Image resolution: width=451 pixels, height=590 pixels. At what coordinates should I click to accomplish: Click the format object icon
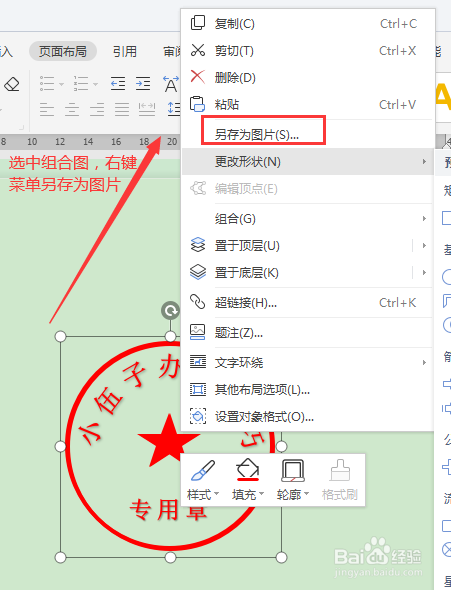point(198,417)
